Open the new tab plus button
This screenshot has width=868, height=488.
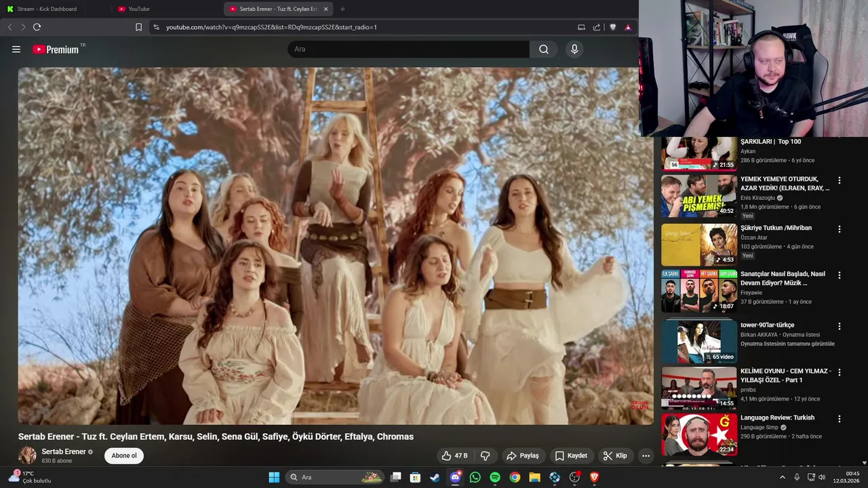click(342, 9)
